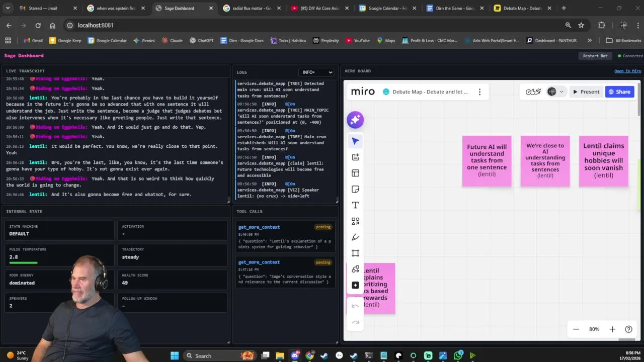Viewport: 644px width, 362px height.
Task: Select 'Future AI will understand tasks' sticky note
Action: click(487, 161)
